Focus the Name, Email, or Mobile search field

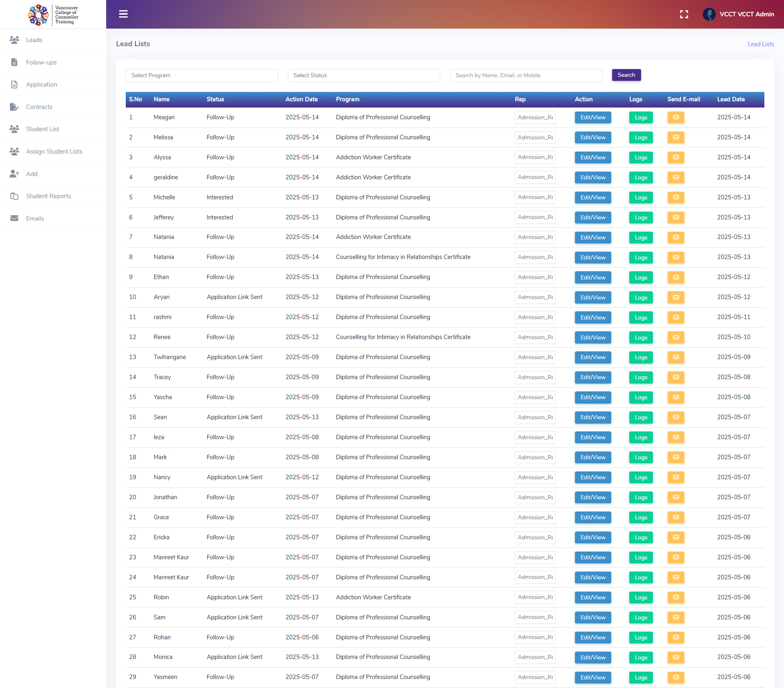click(x=526, y=76)
